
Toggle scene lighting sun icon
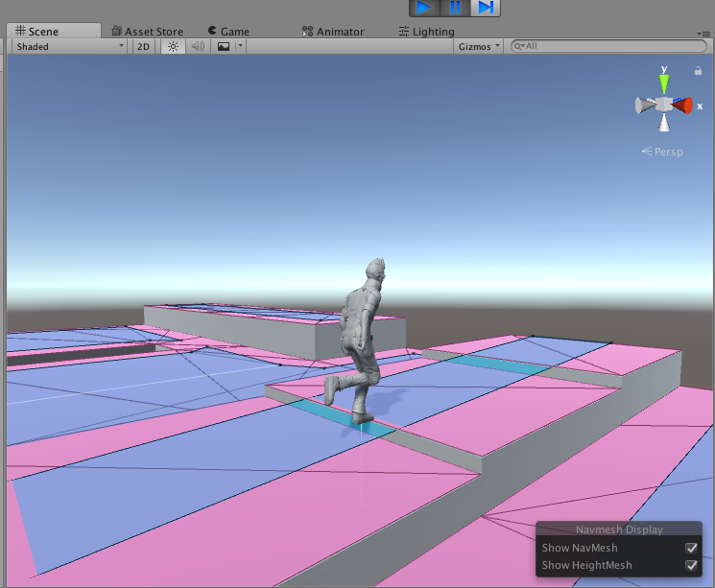point(173,46)
